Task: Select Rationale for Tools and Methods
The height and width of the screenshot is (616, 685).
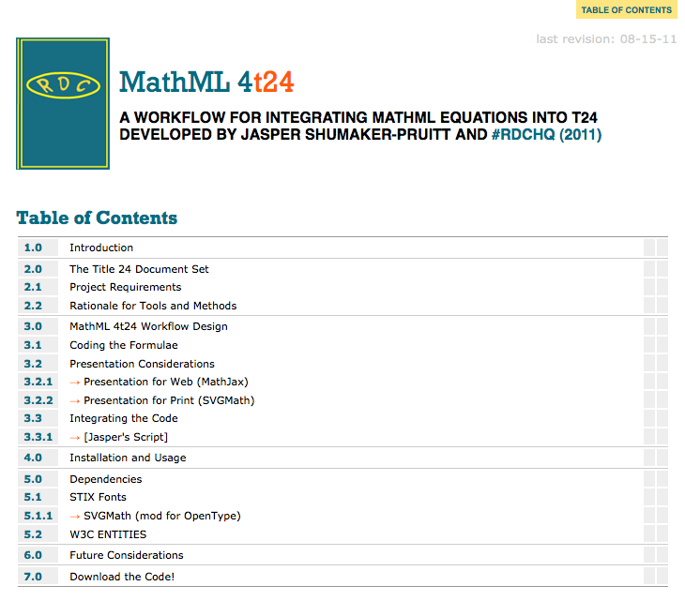Action: point(153,306)
